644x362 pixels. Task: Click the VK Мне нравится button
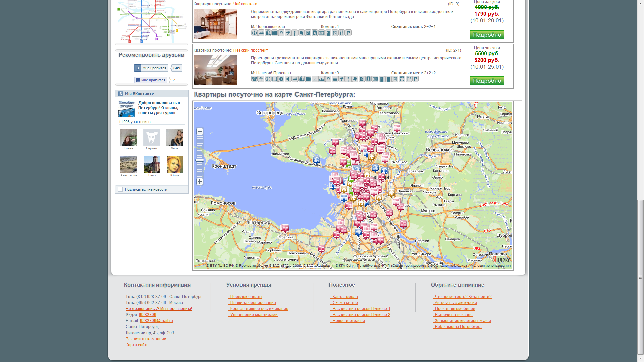point(151,68)
